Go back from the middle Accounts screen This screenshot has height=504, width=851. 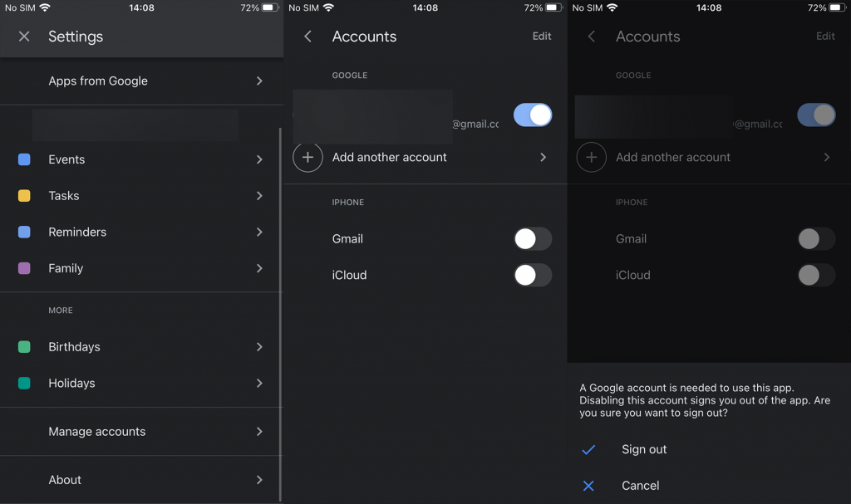coord(307,37)
